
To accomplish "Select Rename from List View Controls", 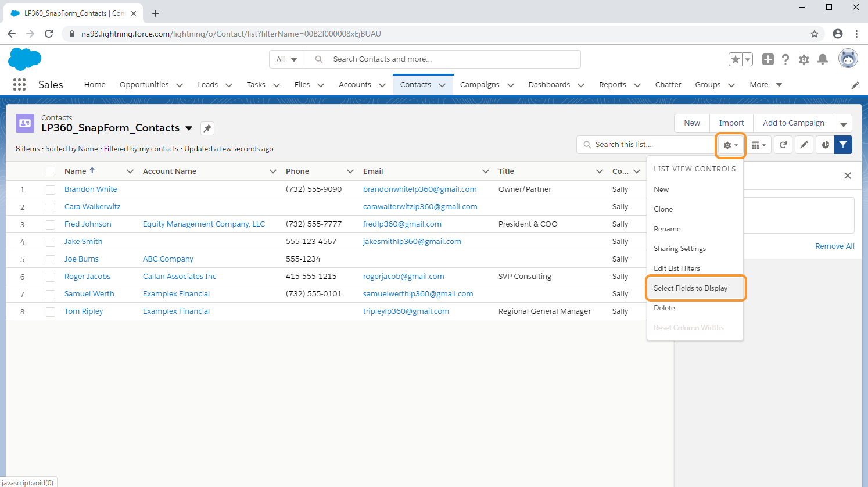I will tap(695, 229).
